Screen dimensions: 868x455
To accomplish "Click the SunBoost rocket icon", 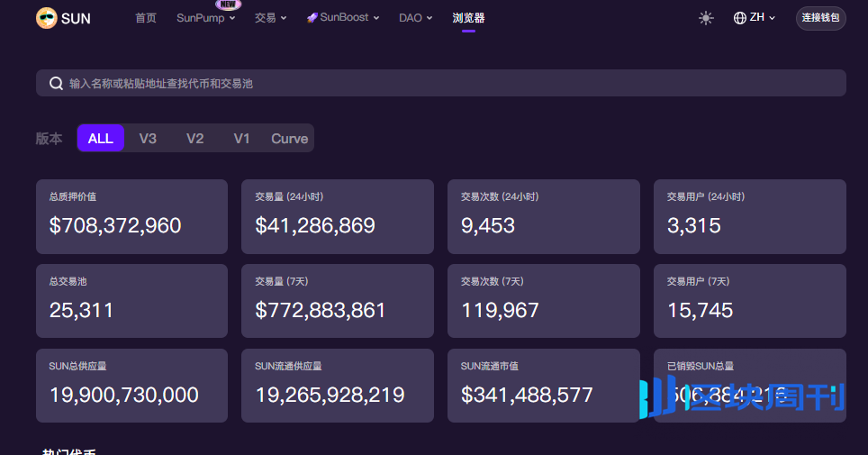I will click(312, 18).
